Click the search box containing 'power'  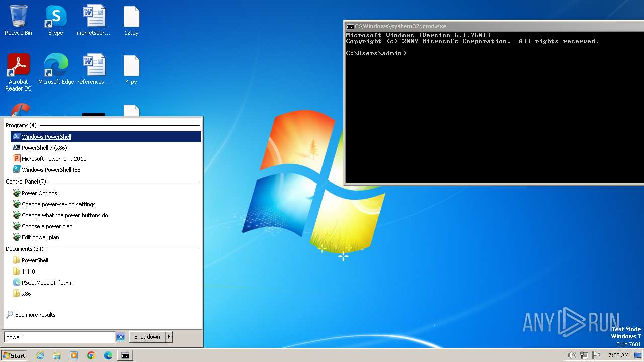pos(59,337)
